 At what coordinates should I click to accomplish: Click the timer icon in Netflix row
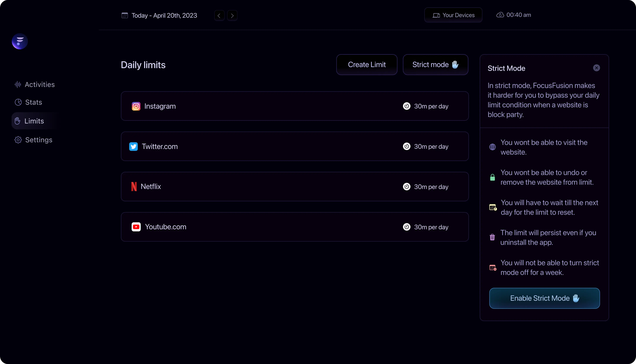pyautogui.click(x=407, y=186)
